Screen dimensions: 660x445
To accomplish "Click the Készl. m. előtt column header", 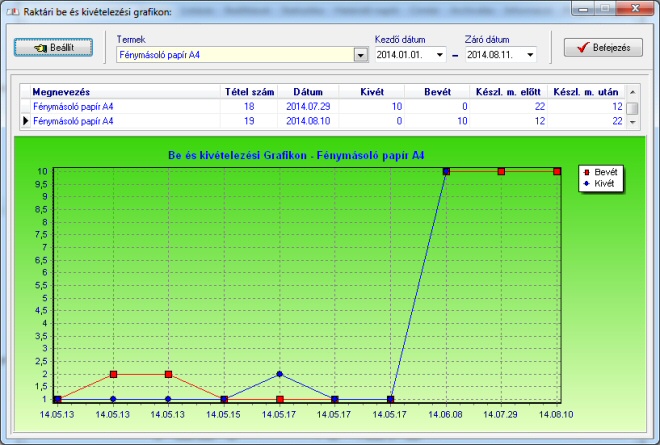I will (x=508, y=92).
